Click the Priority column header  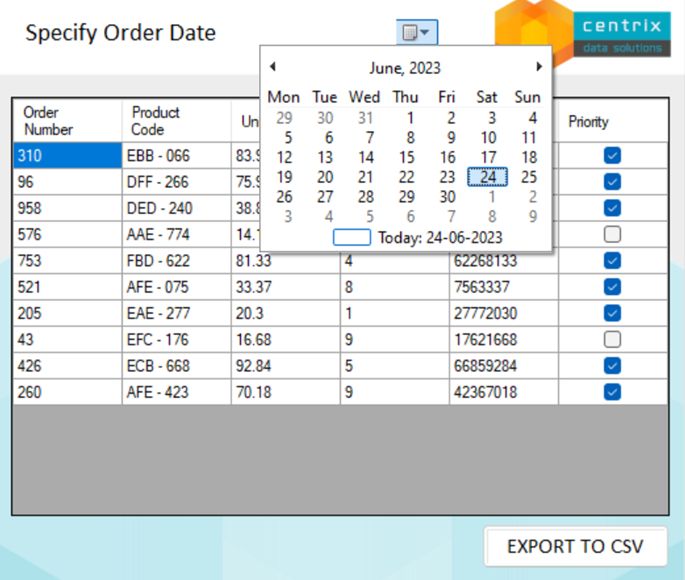588,122
